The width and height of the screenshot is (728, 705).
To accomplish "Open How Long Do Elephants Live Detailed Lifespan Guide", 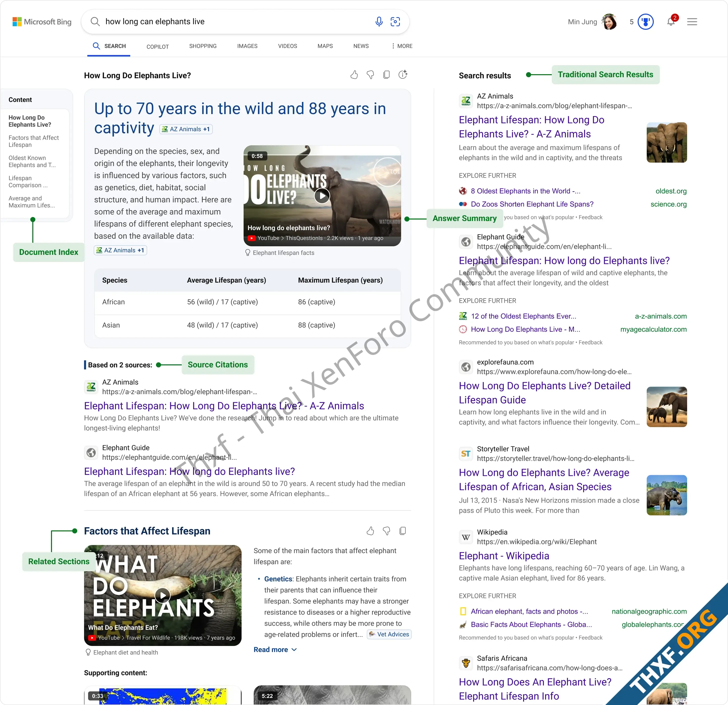I will [x=544, y=393].
